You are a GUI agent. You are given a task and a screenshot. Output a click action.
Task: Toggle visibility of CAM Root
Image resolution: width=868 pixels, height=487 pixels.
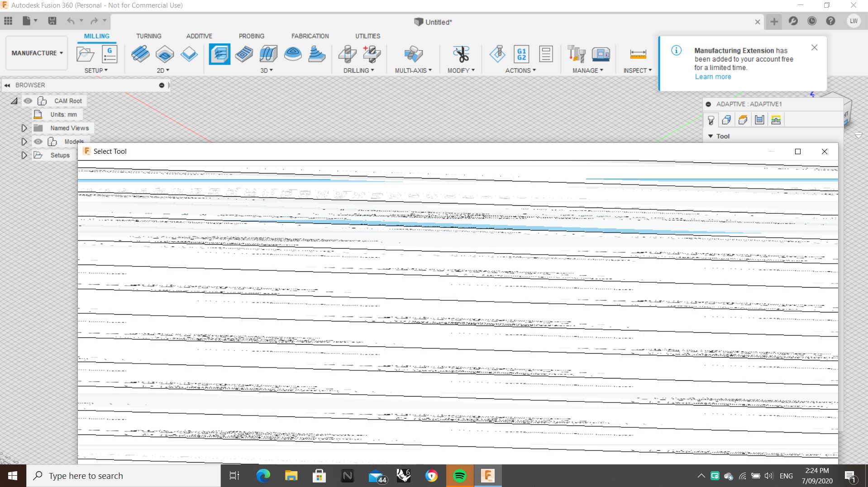[29, 101]
